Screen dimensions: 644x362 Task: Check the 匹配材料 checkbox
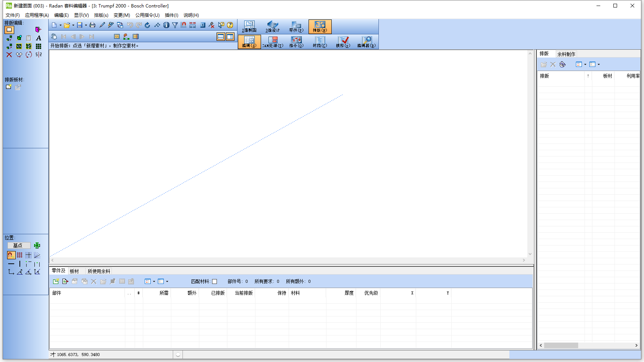pyautogui.click(x=215, y=282)
